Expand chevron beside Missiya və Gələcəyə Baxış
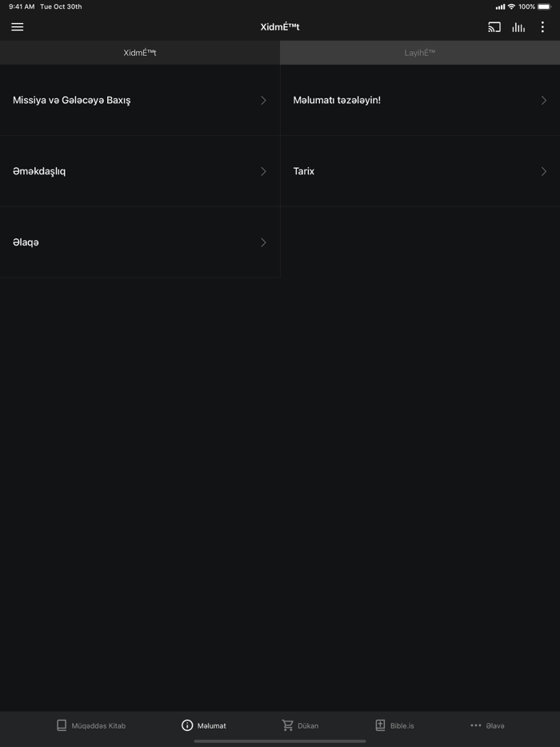The height and width of the screenshot is (747, 560). pyautogui.click(x=263, y=100)
